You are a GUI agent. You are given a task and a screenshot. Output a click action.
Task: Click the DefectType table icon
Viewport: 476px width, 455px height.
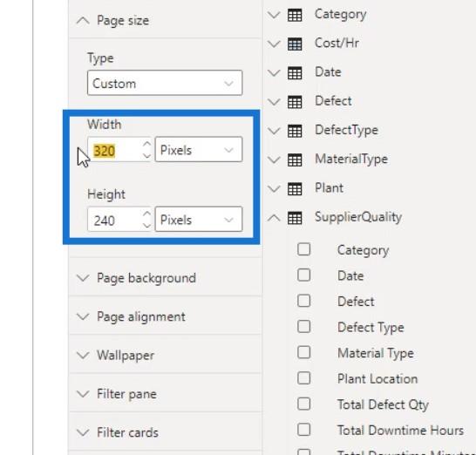point(295,131)
